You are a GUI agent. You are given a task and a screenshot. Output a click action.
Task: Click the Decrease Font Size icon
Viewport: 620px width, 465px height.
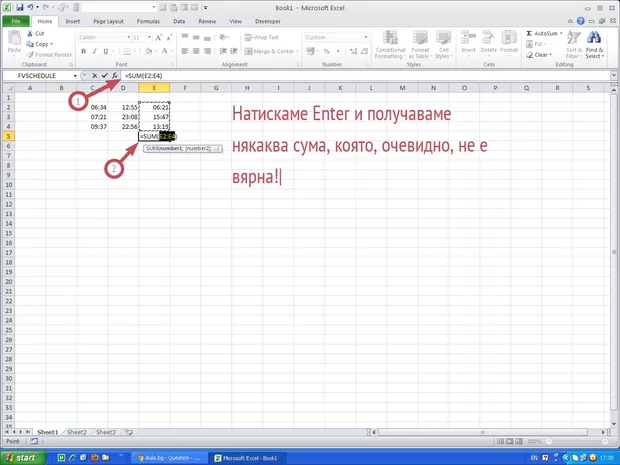[x=169, y=38]
